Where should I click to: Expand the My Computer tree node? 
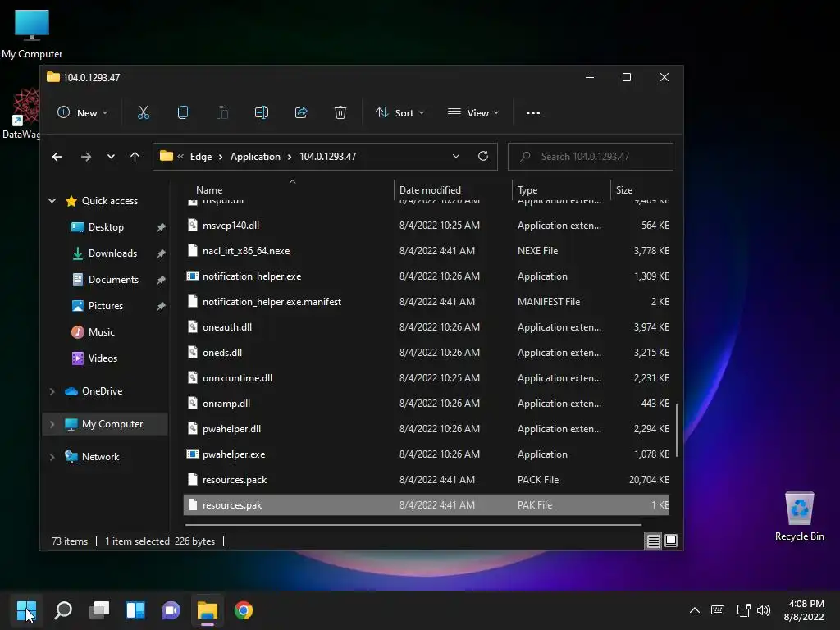[52, 424]
